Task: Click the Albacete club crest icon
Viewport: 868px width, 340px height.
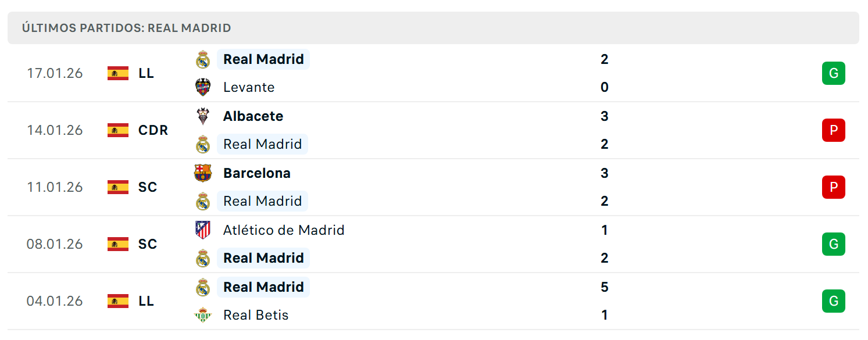Action: pyautogui.click(x=202, y=116)
